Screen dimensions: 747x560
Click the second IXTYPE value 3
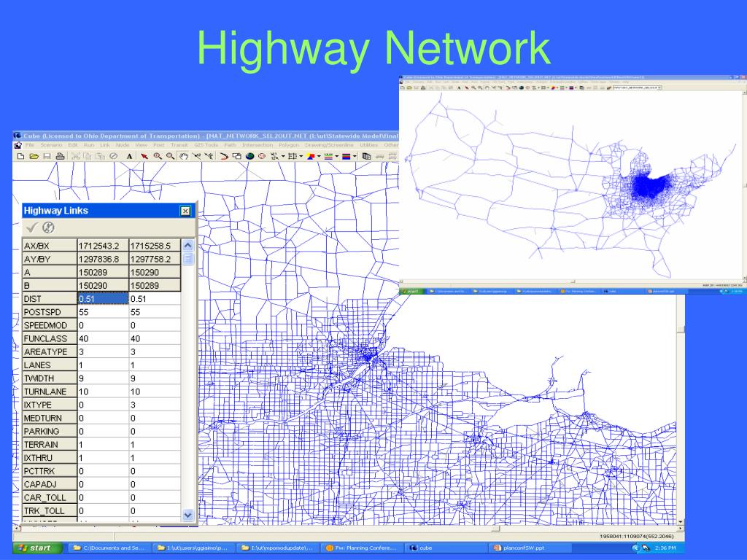155,405
